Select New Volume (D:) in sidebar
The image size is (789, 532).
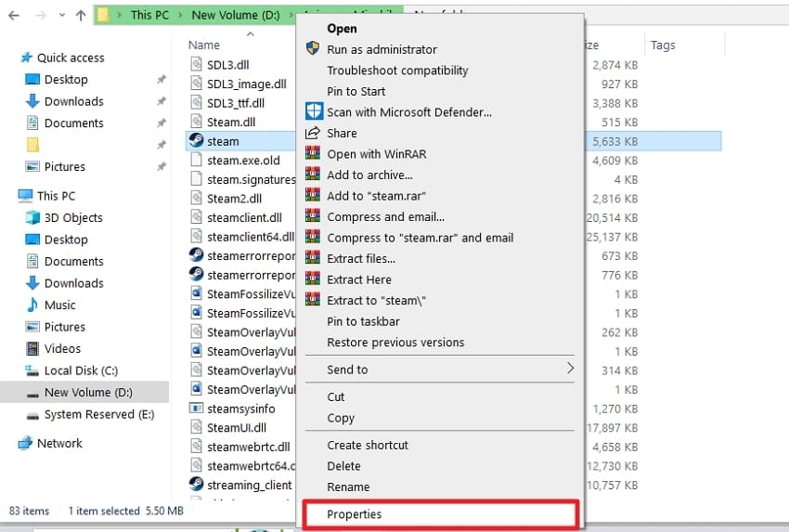(x=88, y=393)
